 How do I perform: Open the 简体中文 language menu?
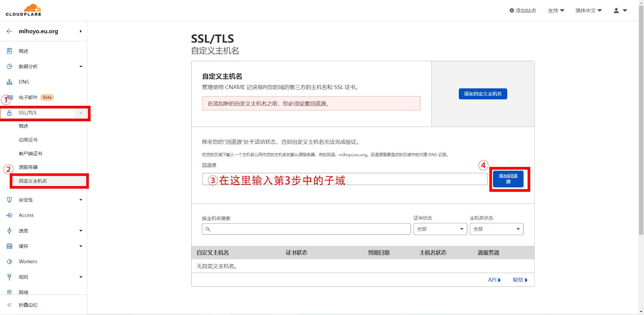tap(588, 10)
